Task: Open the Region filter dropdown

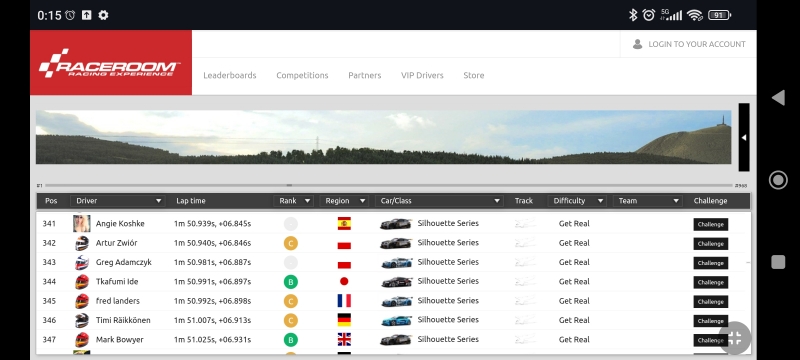Action: click(344, 201)
